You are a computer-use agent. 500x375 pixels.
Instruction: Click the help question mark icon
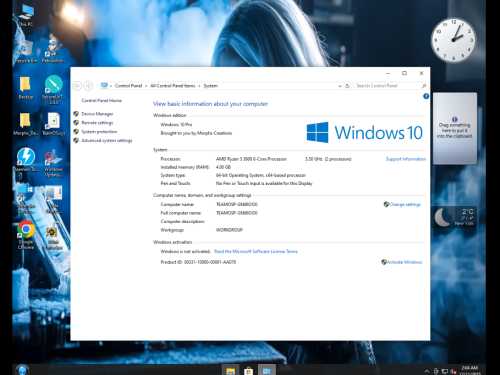[426, 96]
